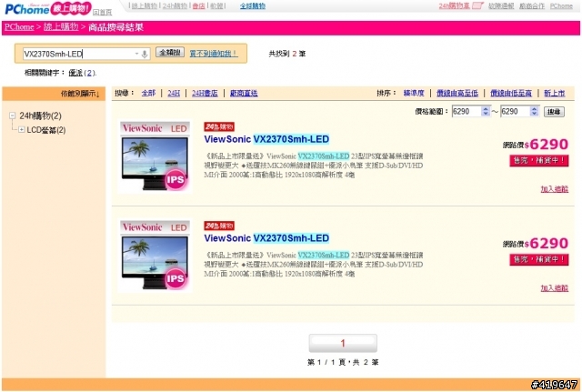
Task: Sort results by 新上市
Action: pyautogui.click(x=555, y=93)
